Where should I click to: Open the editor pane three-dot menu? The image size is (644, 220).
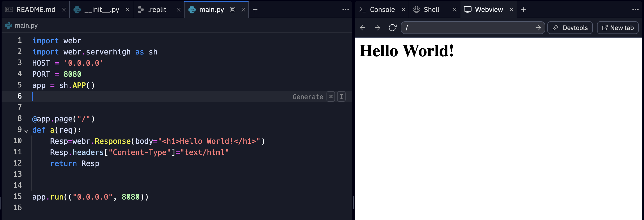pyautogui.click(x=345, y=10)
